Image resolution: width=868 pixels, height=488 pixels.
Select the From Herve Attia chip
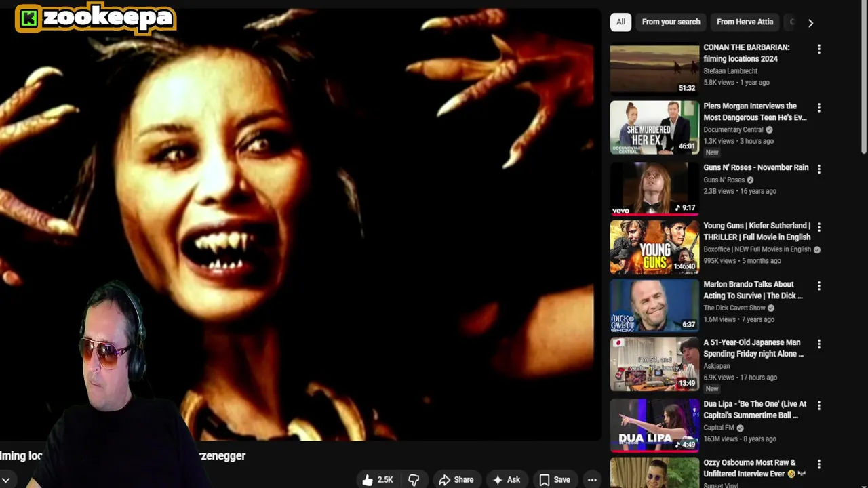point(745,22)
